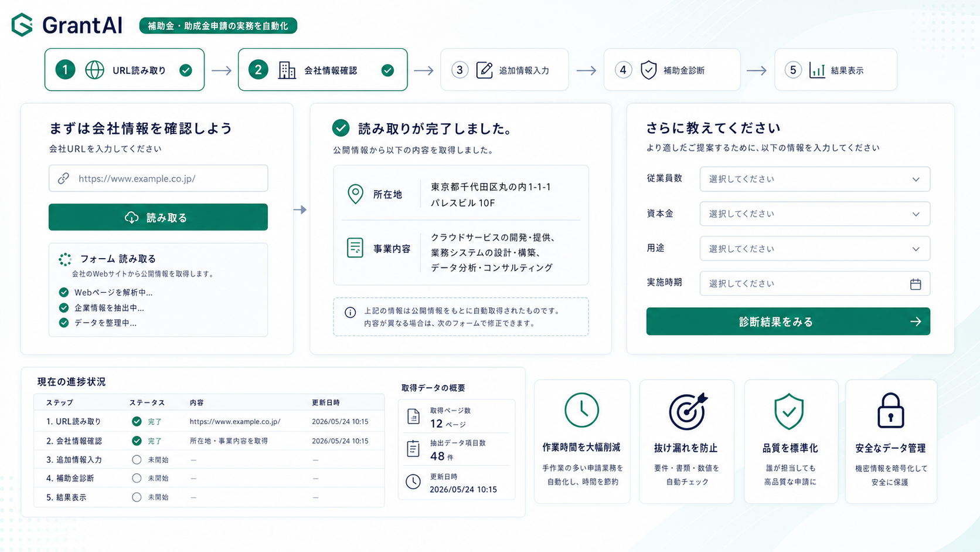Click the GrantAI logo icon
The image size is (980, 552).
[22, 25]
